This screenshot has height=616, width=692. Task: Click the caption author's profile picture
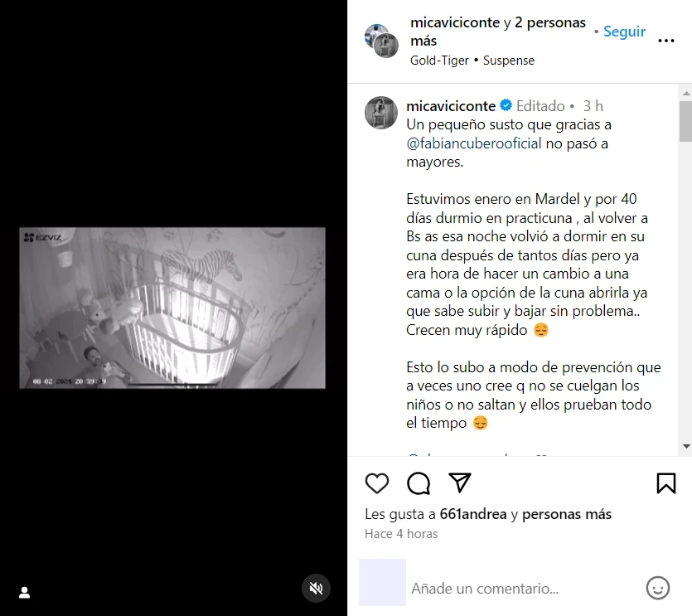[x=381, y=113]
